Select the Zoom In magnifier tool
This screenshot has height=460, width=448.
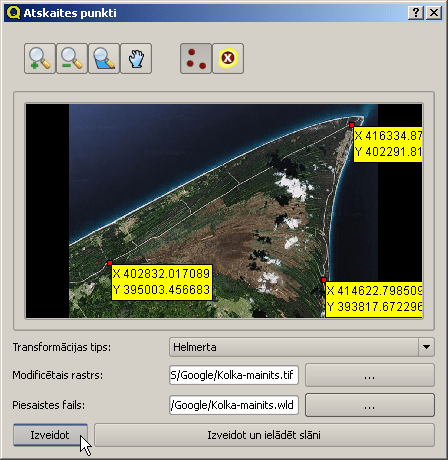[x=40, y=58]
